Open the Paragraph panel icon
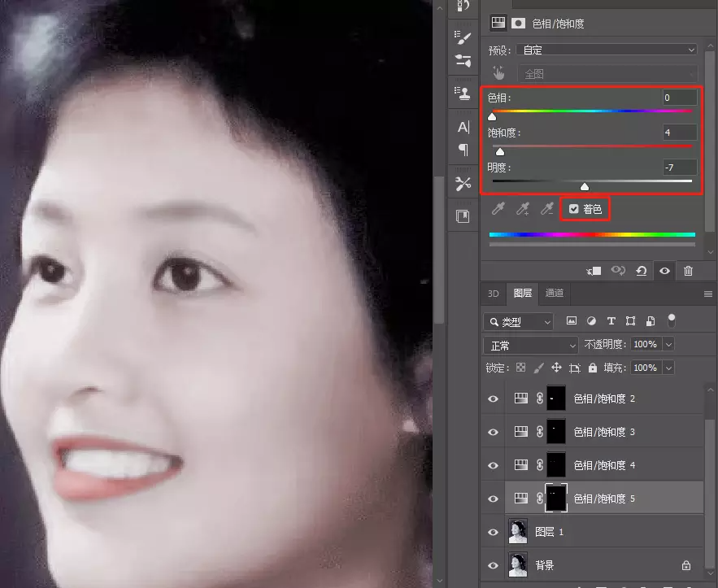This screenshot has width=718, height=588. pos(463,150)
